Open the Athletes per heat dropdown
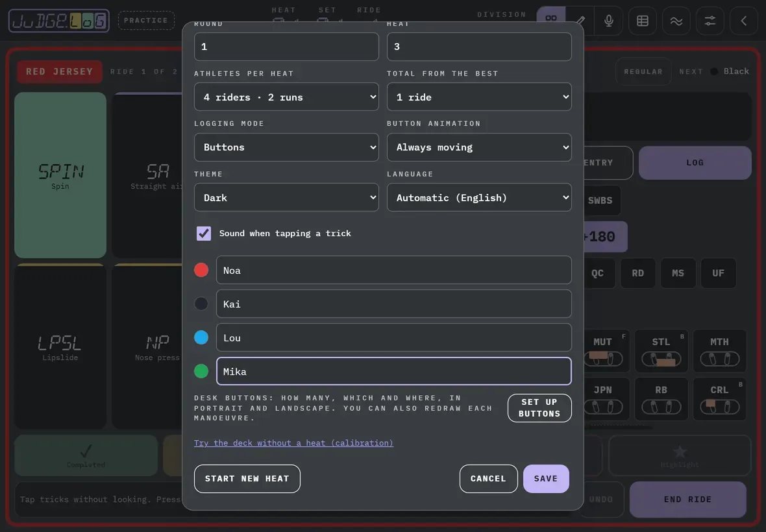This screenshot has height=532, width=766. (x=286, y=97)
